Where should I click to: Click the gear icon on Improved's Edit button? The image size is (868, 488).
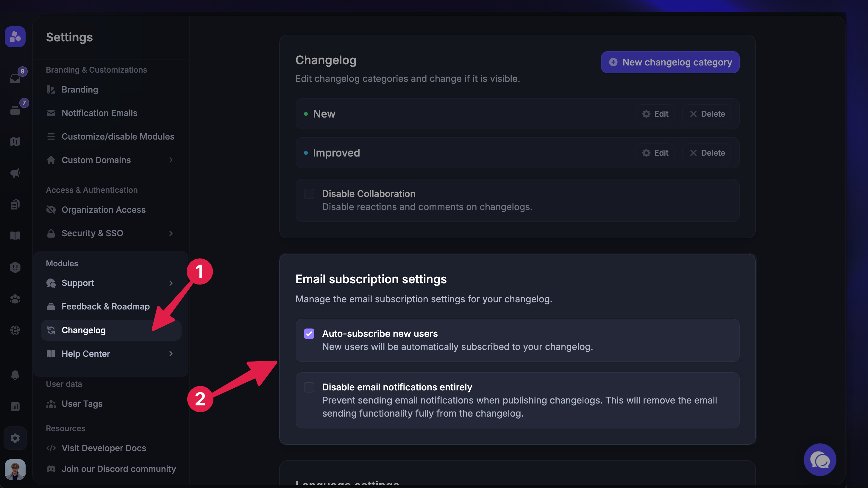646,153
